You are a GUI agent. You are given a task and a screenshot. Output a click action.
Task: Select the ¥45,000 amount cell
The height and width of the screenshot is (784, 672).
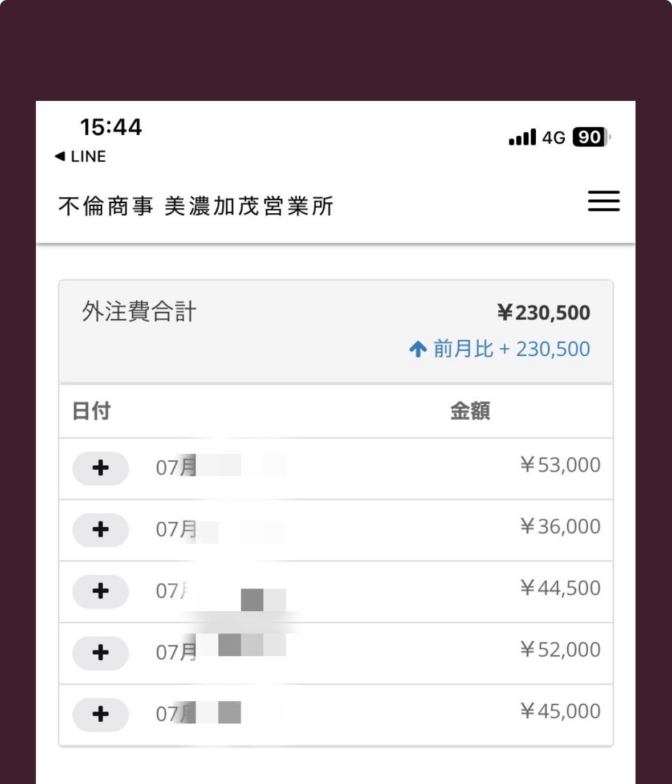(560, 712)
